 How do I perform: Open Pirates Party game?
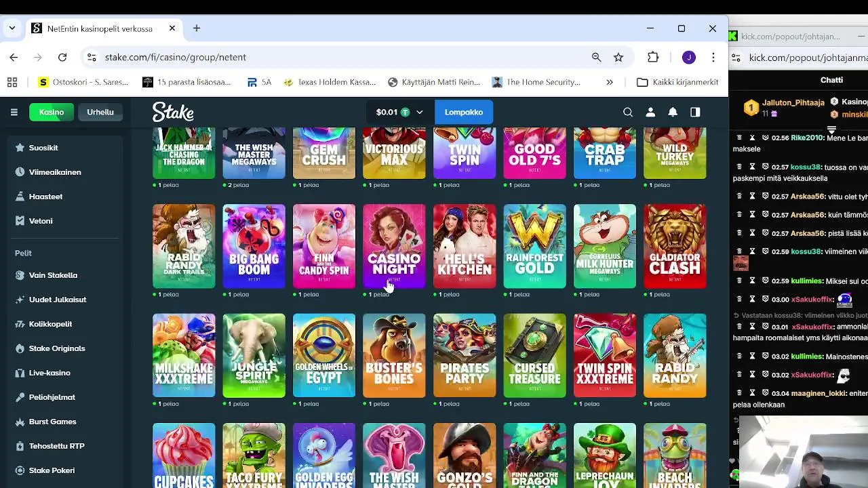click(465, 356)
